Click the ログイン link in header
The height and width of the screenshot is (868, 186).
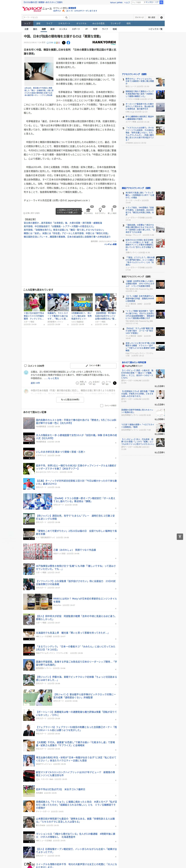point(57,11)
